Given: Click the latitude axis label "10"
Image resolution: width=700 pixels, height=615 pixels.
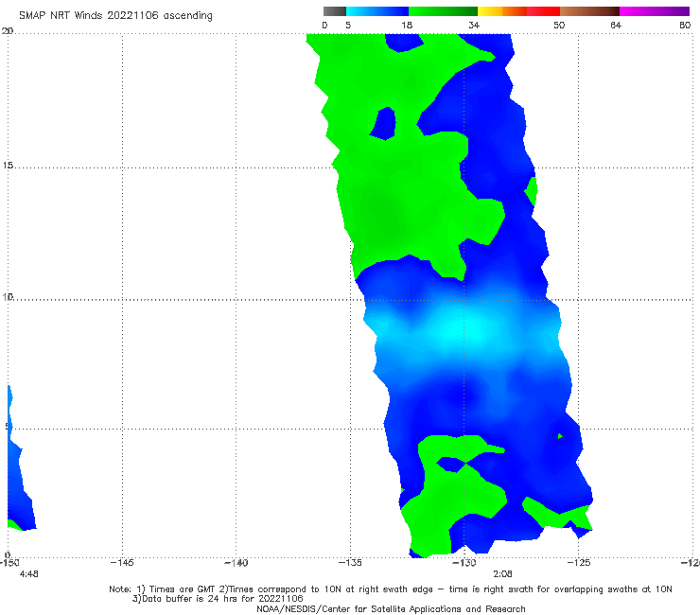Looking at the screenshot, I should (x=8, y=297).
